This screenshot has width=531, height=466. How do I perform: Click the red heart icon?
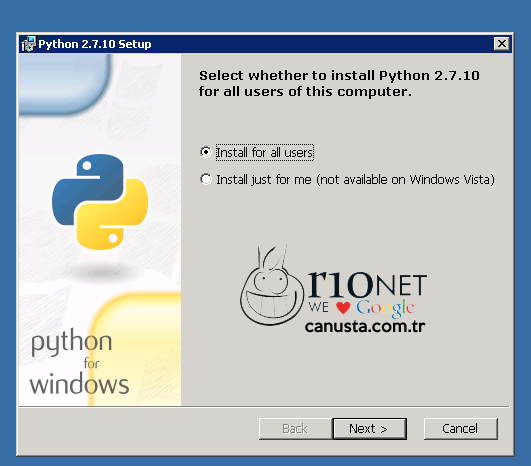pyautogui.click(x=343, y=308)
